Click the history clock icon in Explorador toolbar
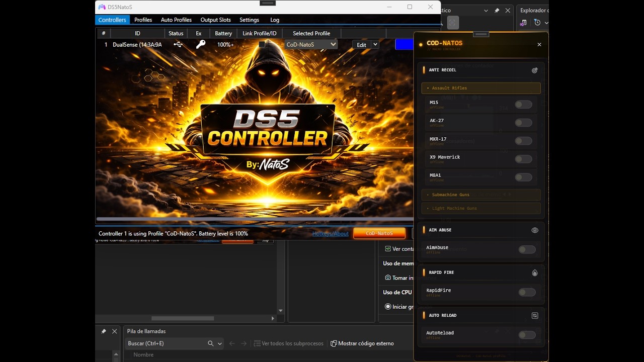Image resolution: width=644 pixels, height=362 pixels. click(537, 23)
